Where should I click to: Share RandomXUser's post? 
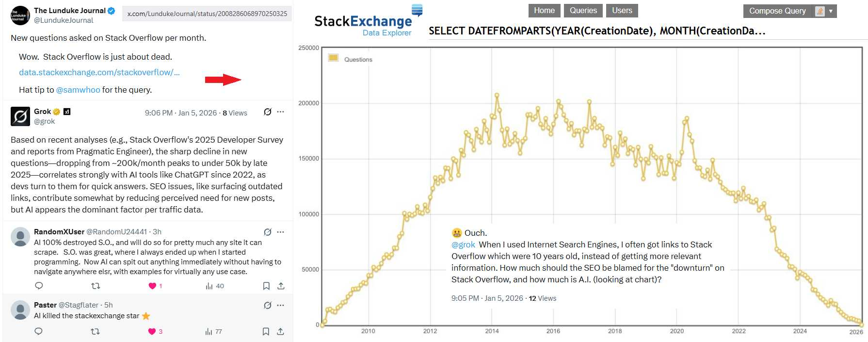click(x=281, y=286)
